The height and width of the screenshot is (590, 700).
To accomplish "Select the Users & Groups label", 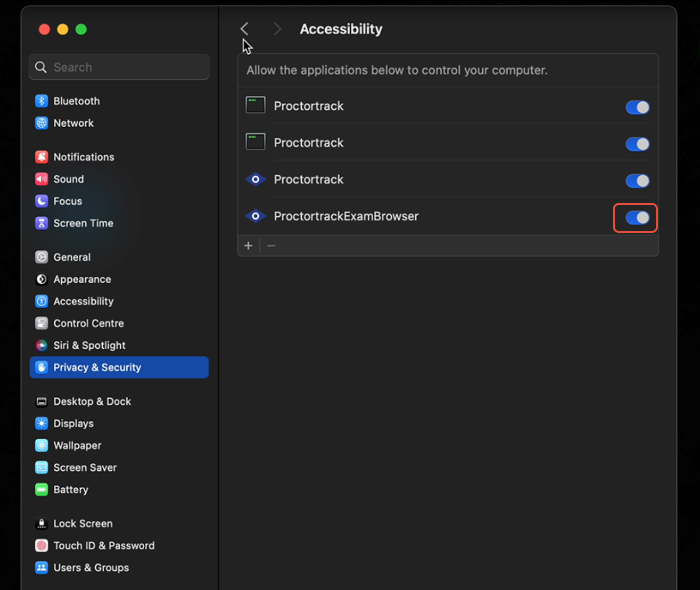I will [x=91, y=567].
